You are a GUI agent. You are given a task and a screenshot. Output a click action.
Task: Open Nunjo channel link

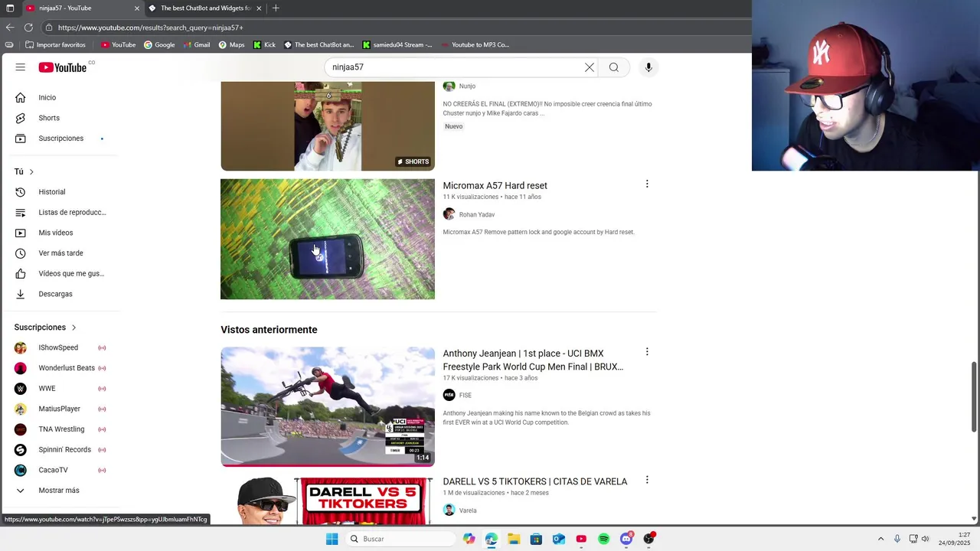coord(467,86)
